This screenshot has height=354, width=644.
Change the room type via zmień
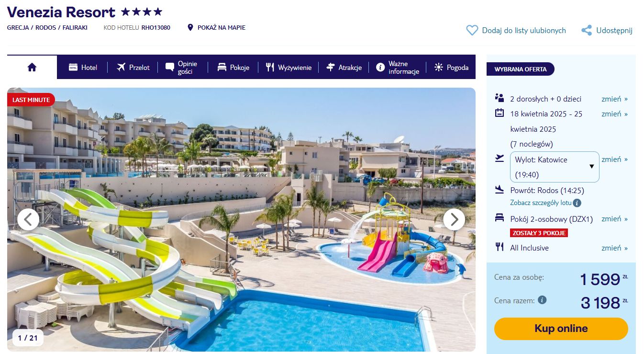click(x=614, y=218)
